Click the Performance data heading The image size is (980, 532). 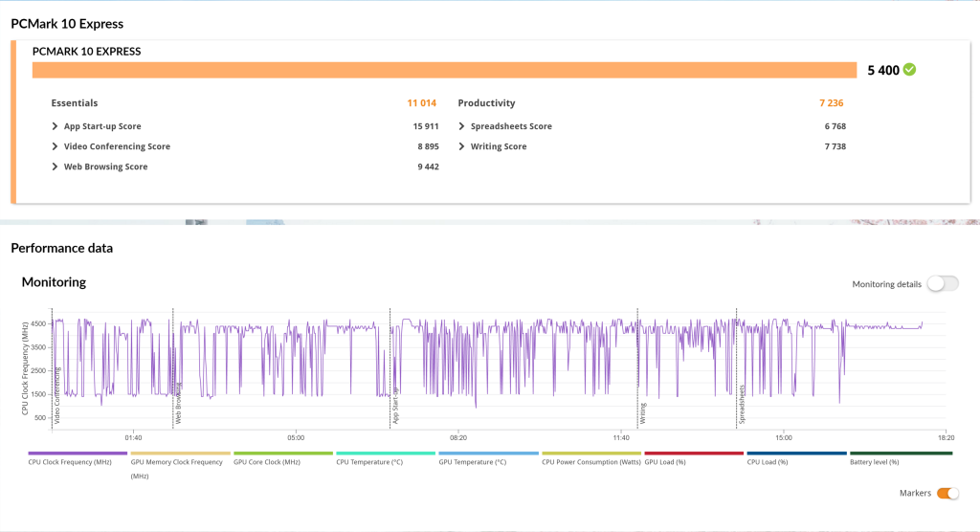pos(62,248)
